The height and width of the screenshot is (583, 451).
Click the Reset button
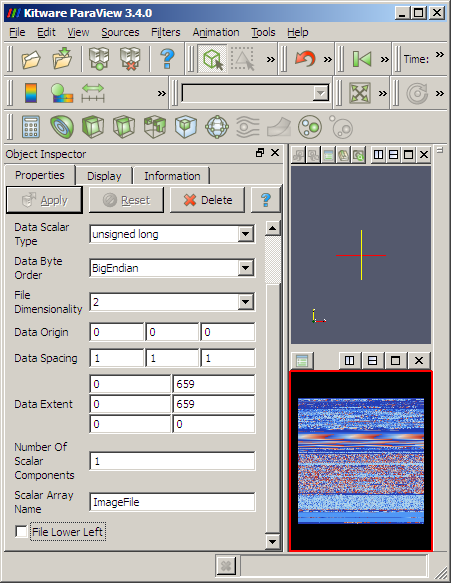[x=126, y=200]
